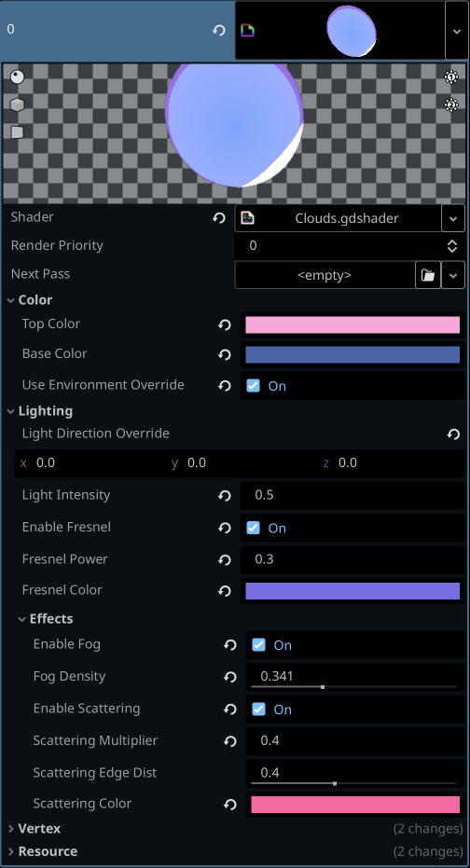Uncheck Enable Fresnel option
The width and height of the screenshot is (470, 868).
point(253,528)
